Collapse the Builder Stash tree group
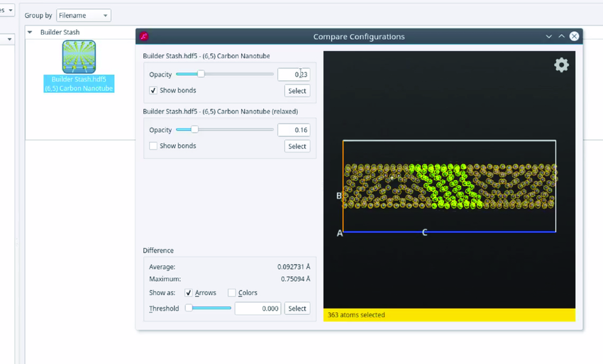 [30, 33]
